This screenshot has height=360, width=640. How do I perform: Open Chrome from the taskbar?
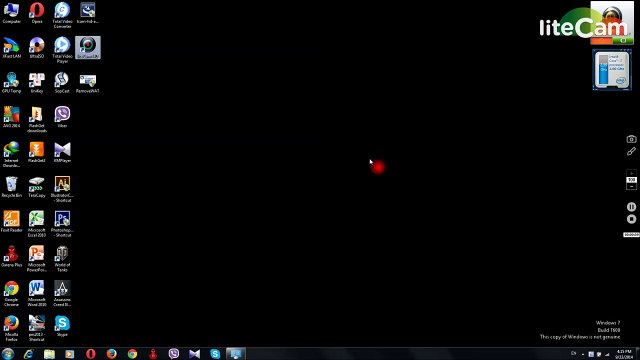[x=132, y=354]
